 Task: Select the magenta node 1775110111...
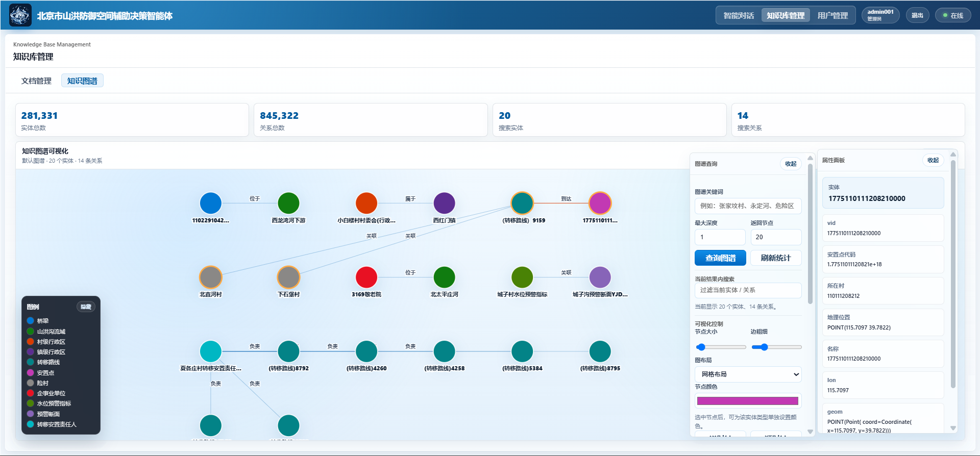600,203
